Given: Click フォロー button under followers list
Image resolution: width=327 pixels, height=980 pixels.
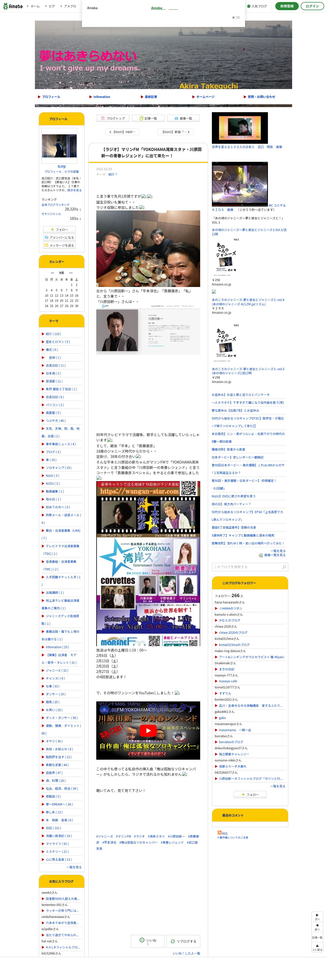Looking at the screenshot, I should click(250, 795).
